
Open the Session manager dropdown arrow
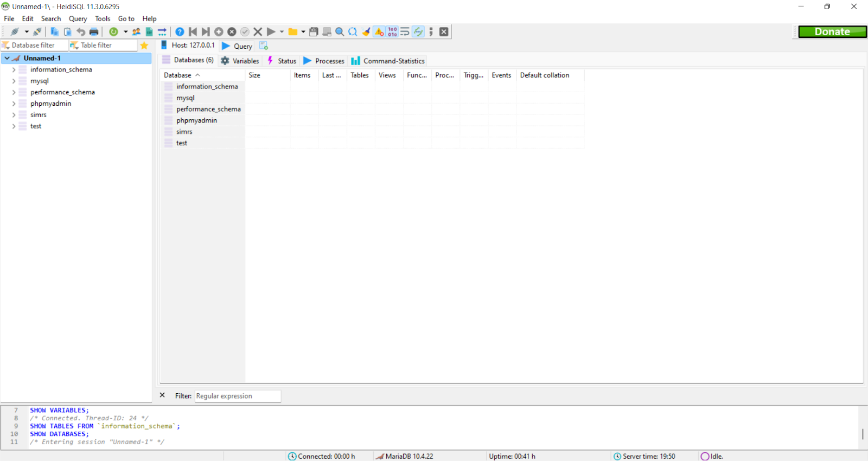pyautogui.click(x=27, y=32)
